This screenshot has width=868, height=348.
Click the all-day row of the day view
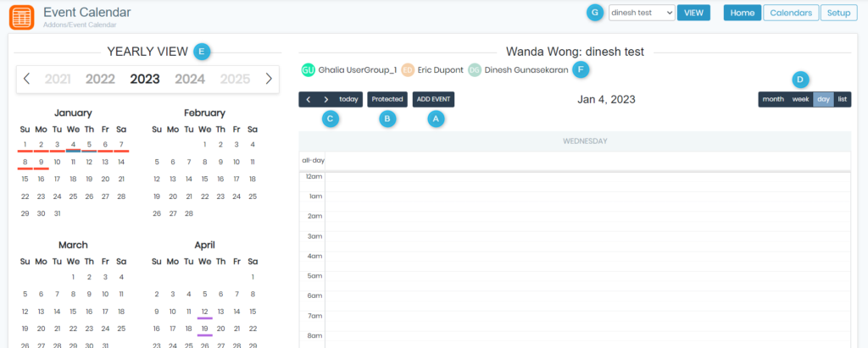[587, 160]
